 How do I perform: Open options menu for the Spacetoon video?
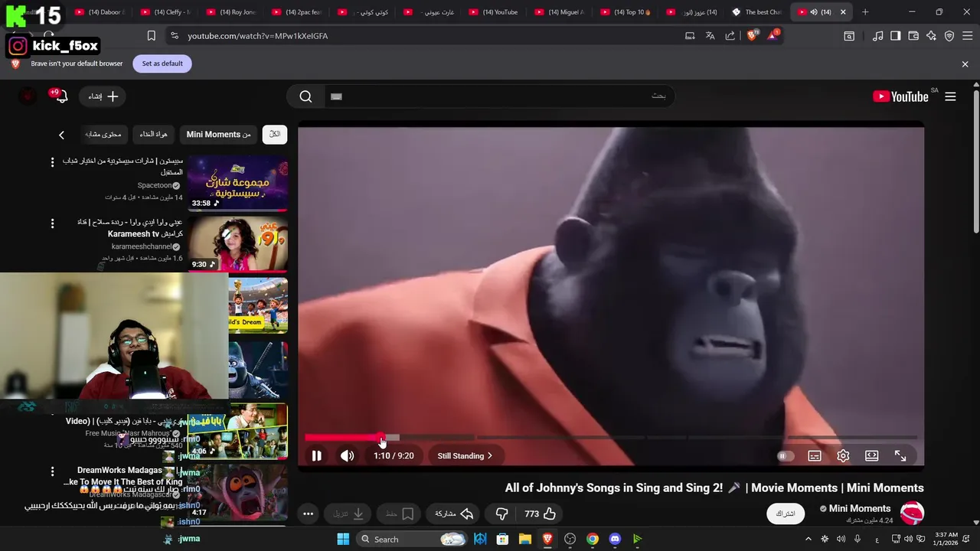(52, 162)
